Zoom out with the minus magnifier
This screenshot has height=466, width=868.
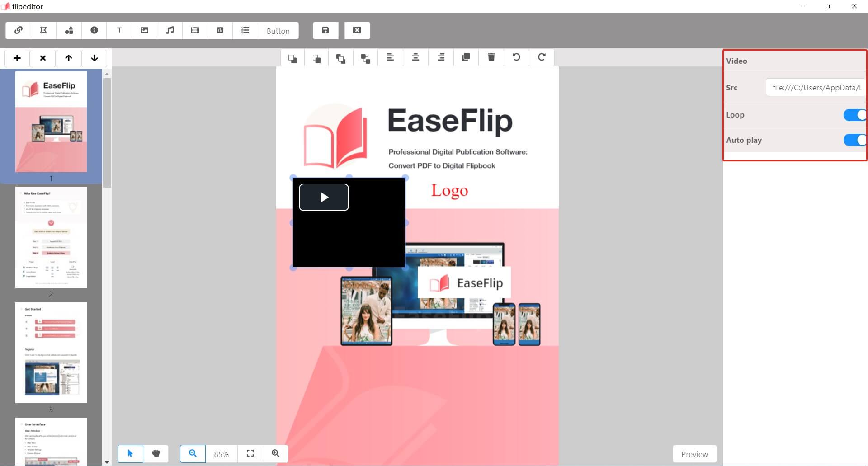pyautogui.click(x=193, y=453)
